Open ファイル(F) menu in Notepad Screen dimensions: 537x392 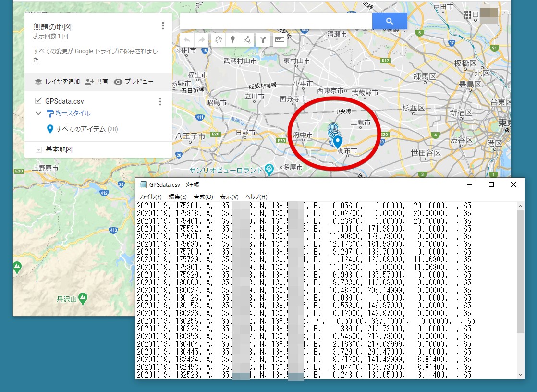tap(150, 196)
